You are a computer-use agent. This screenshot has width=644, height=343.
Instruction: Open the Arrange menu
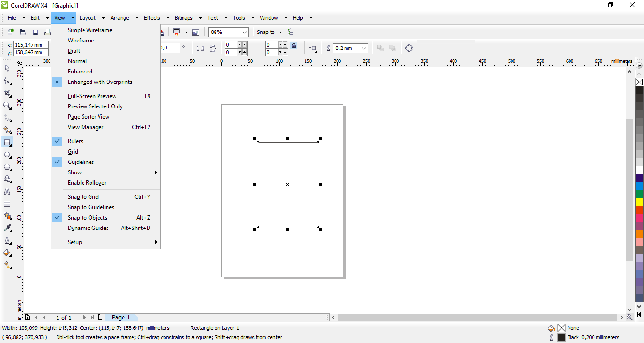(x=120, y=18)
